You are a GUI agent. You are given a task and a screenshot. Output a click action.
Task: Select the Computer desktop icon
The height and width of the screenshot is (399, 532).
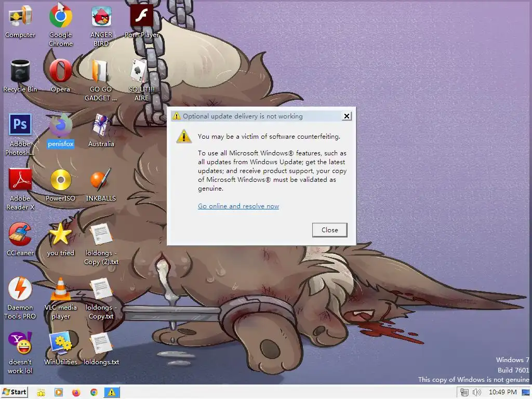[20, 22]
